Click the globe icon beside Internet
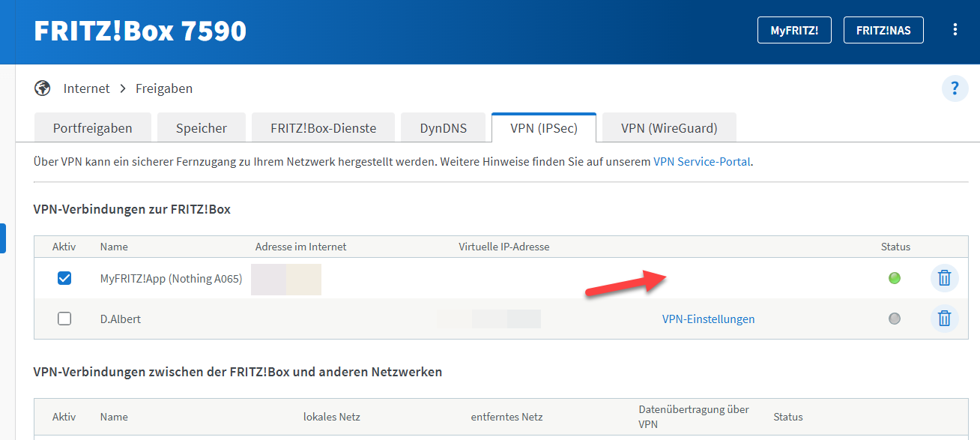 tap(42, 88)
